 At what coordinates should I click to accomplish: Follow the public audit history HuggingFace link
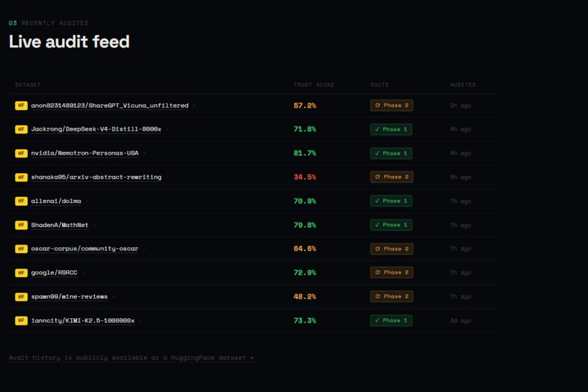click(x=131, y=358)
